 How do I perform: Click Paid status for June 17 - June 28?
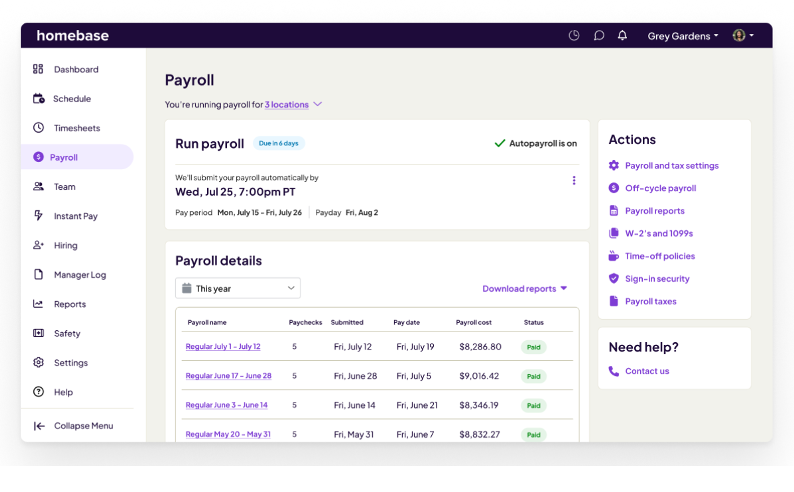point(533,377)
